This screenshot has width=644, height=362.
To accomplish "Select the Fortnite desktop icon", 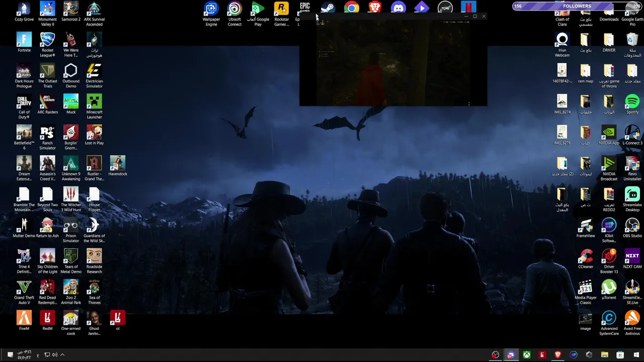I will [x=24, y=42].
